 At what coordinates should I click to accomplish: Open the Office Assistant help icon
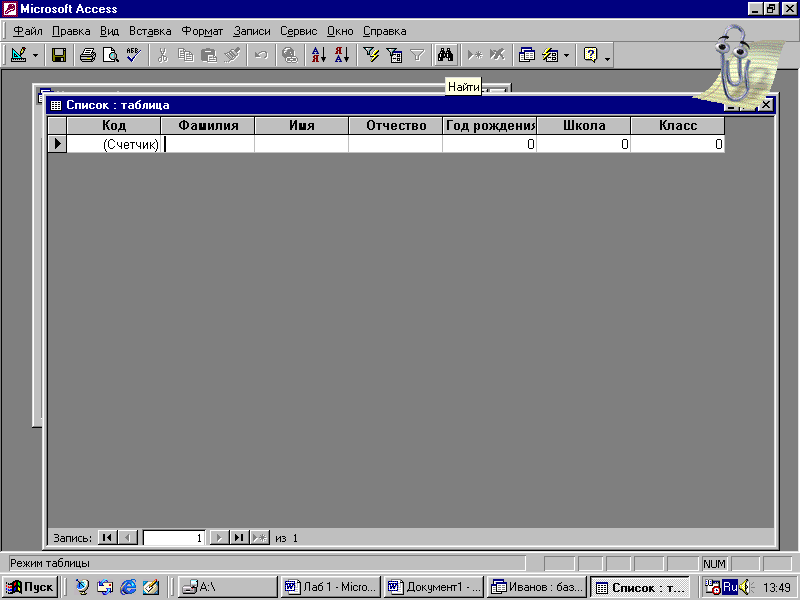(x=590, y=55)
